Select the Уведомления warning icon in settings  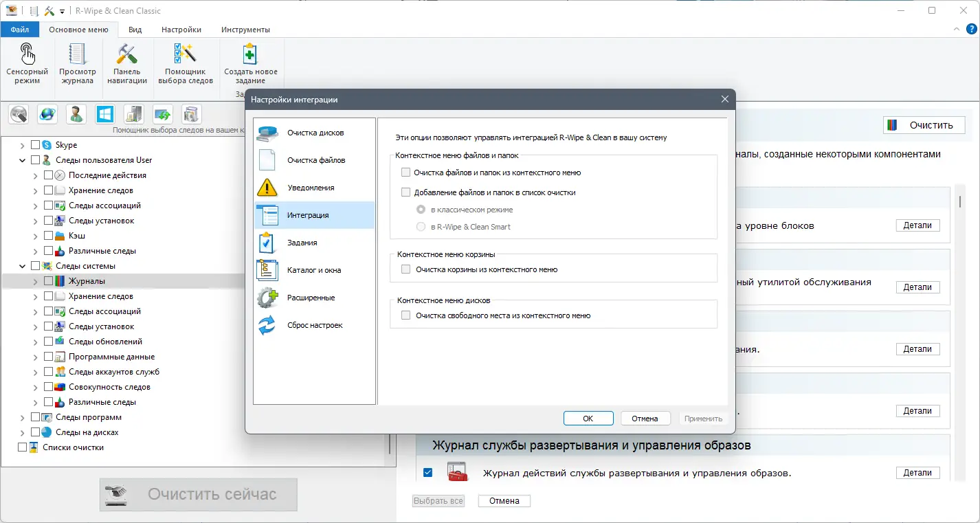tap(268, 187)
